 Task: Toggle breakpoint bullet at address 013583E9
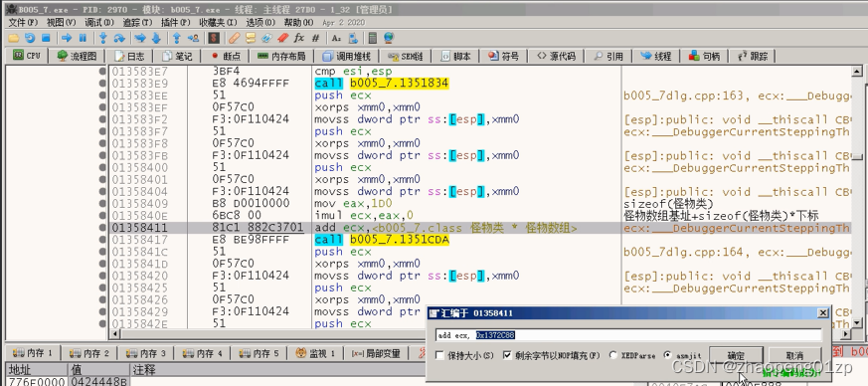tap(102, 84)
